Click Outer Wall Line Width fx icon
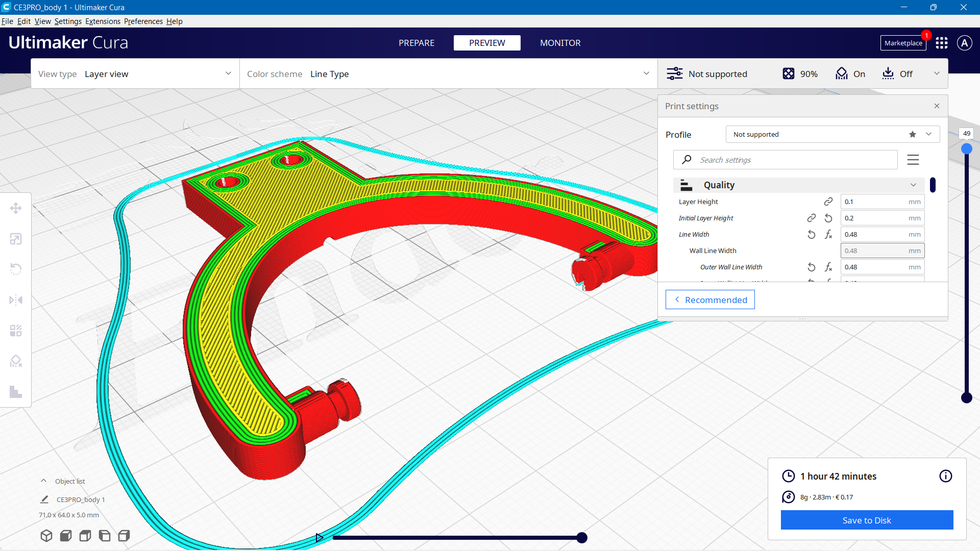Screen dimensions: 980x551 pyautogui.click(x=828, y=267)
